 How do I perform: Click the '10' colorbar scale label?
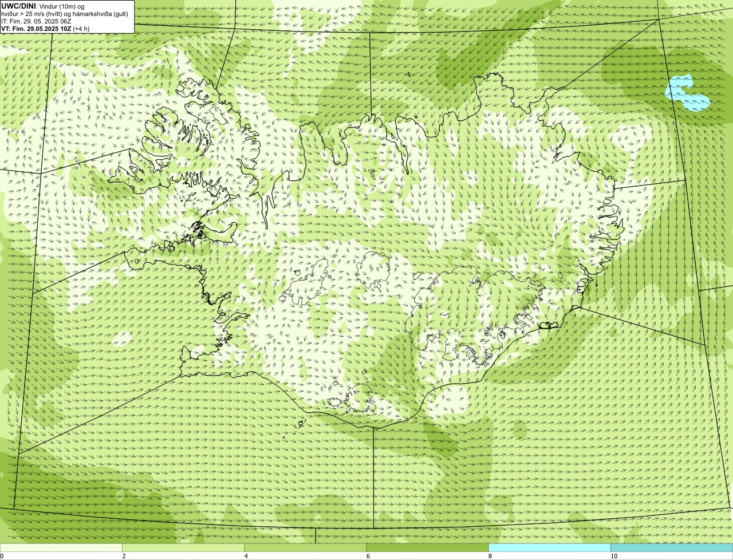coord(614,556)
